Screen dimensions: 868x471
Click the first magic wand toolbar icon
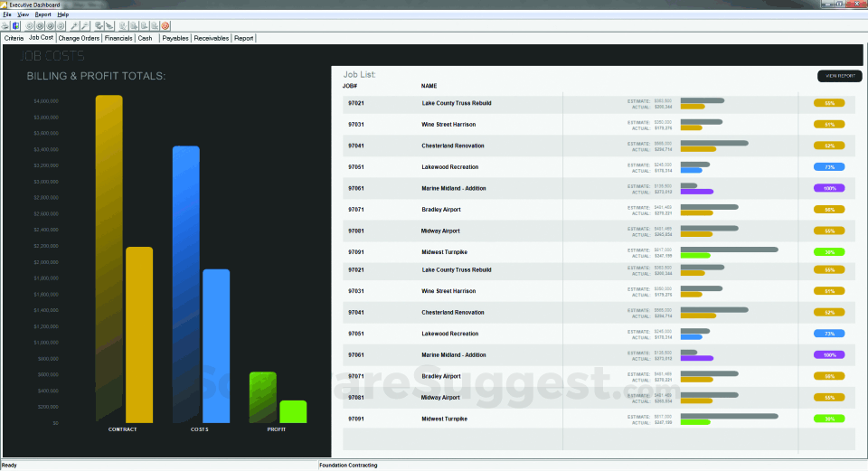click(x=75, y=26)
